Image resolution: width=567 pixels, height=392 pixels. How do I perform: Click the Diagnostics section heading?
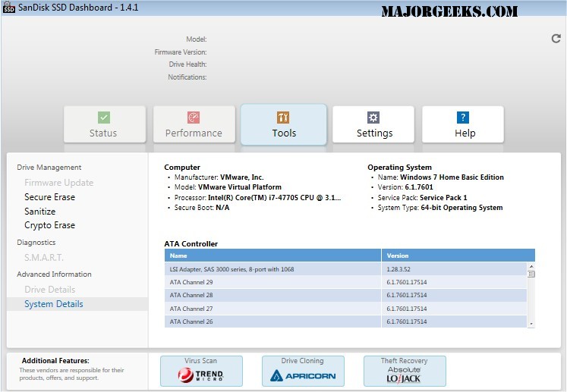36,243
